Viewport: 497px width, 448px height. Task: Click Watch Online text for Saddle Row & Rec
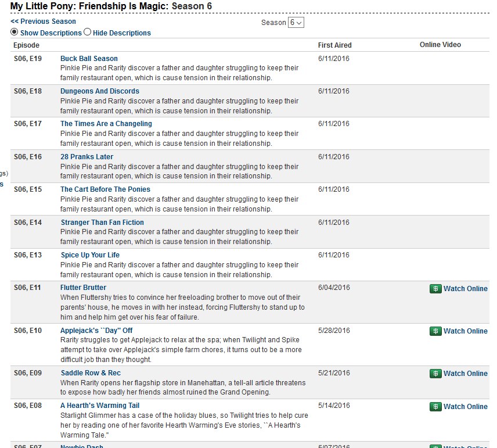465,374
